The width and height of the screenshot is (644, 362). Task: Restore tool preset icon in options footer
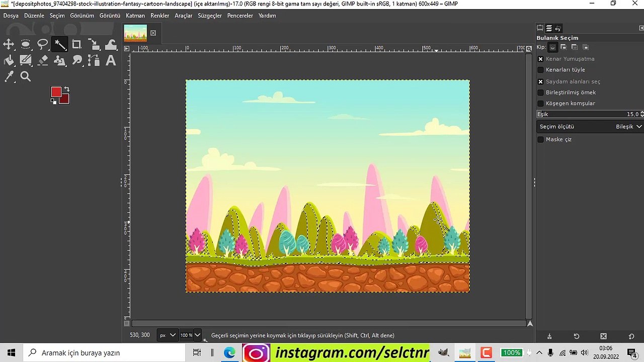(x=577, y=336)
